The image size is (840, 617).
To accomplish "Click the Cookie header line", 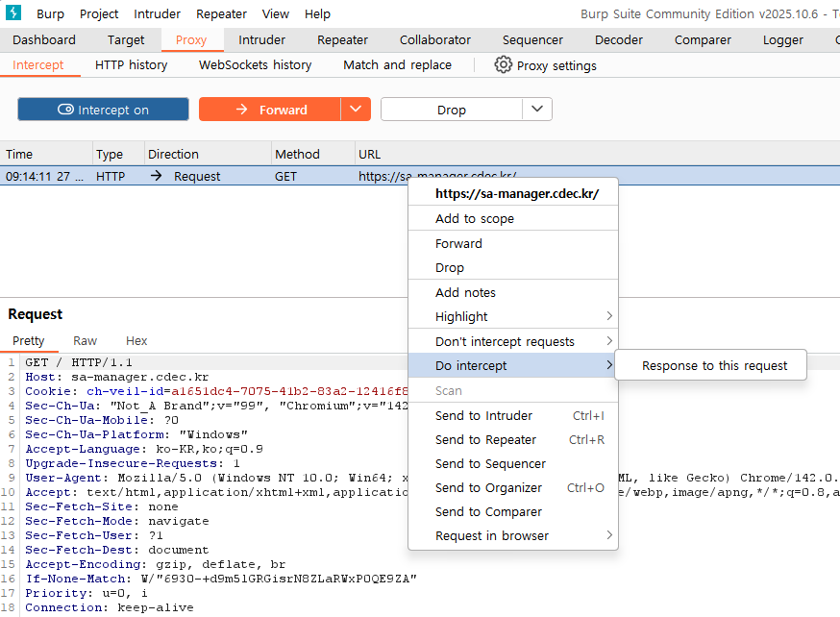I will 216,391.
